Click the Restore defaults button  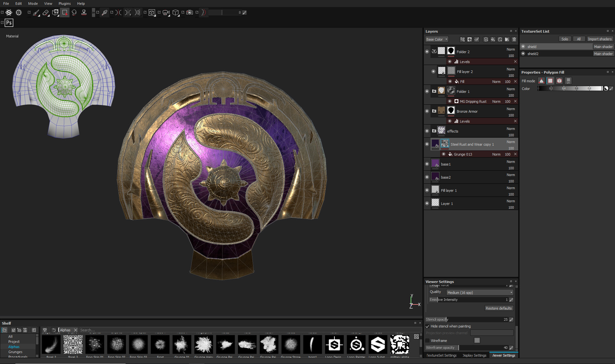click(498, 308)
